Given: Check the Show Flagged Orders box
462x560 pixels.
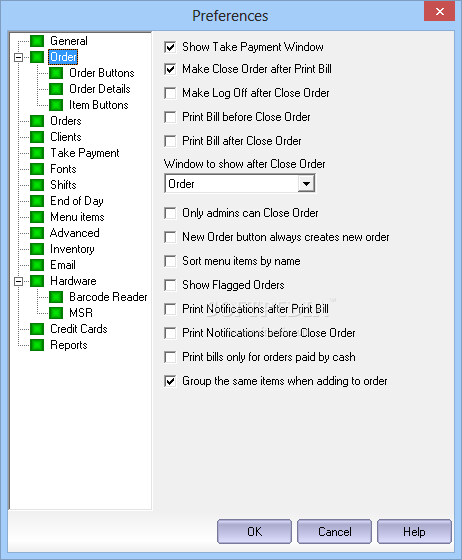Looking at the screenshot, I should [170, 285].
